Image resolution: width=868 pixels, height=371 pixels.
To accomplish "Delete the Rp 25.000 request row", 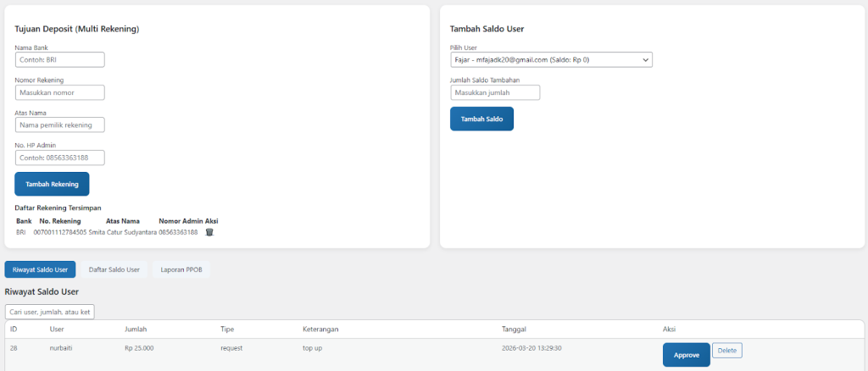I will (727, 351).
